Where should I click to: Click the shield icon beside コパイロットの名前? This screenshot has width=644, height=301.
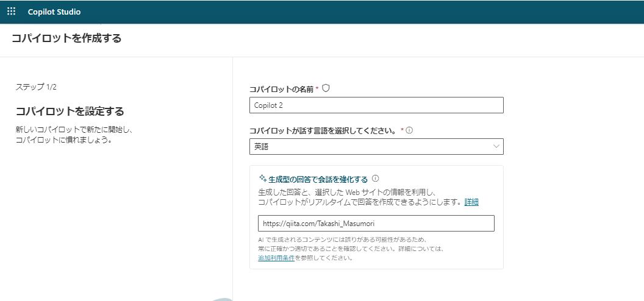pos(326,88)
